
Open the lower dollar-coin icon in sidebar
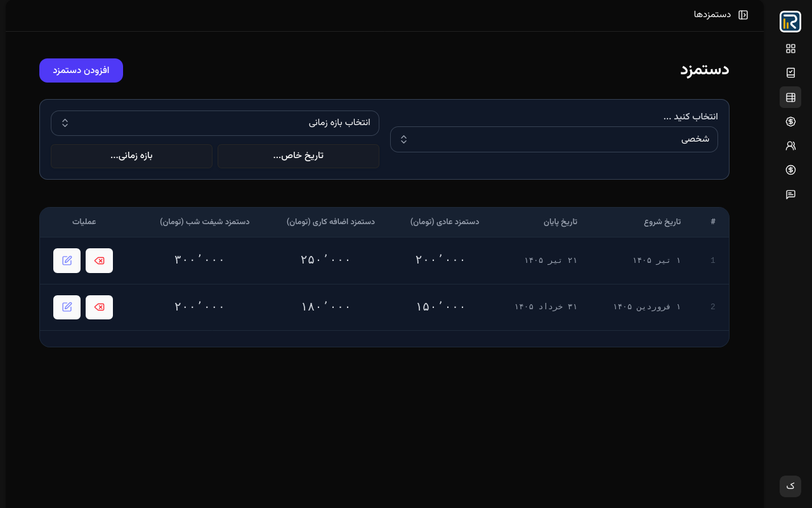(x=790, y=170)
